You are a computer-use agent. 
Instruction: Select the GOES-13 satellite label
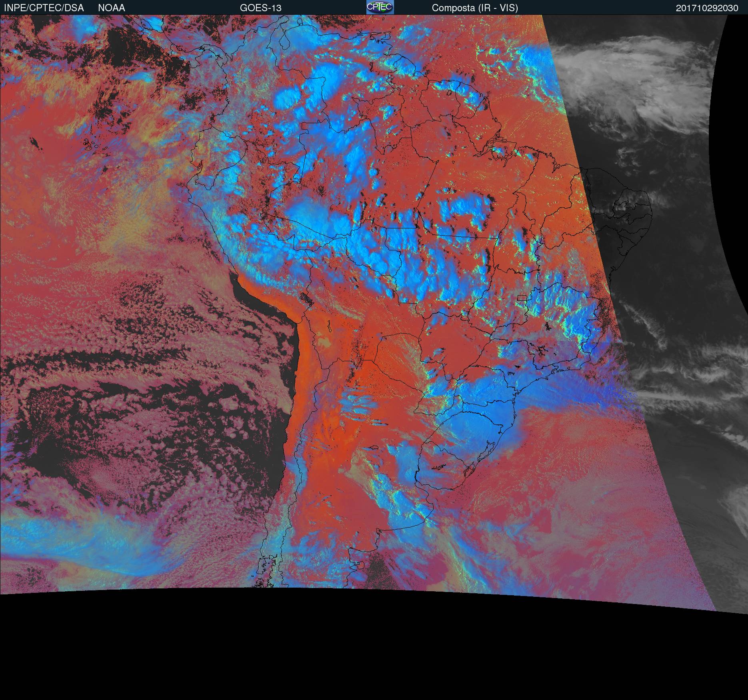click(x=260, y=8)
